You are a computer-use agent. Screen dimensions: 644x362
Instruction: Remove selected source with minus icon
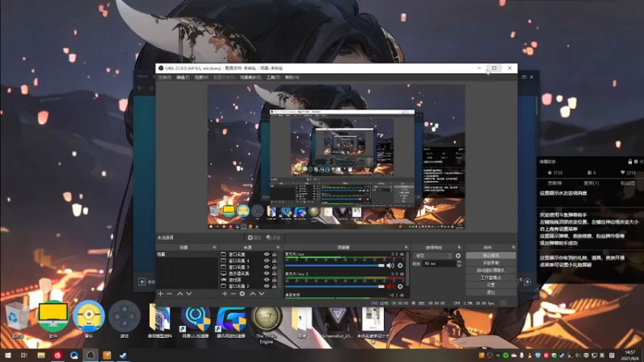(233, 294)
